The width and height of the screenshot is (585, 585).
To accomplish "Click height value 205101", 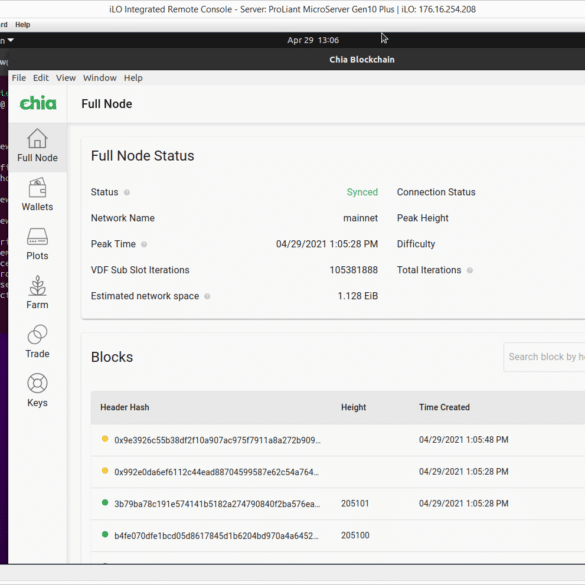I will click(x=355, y=504).
